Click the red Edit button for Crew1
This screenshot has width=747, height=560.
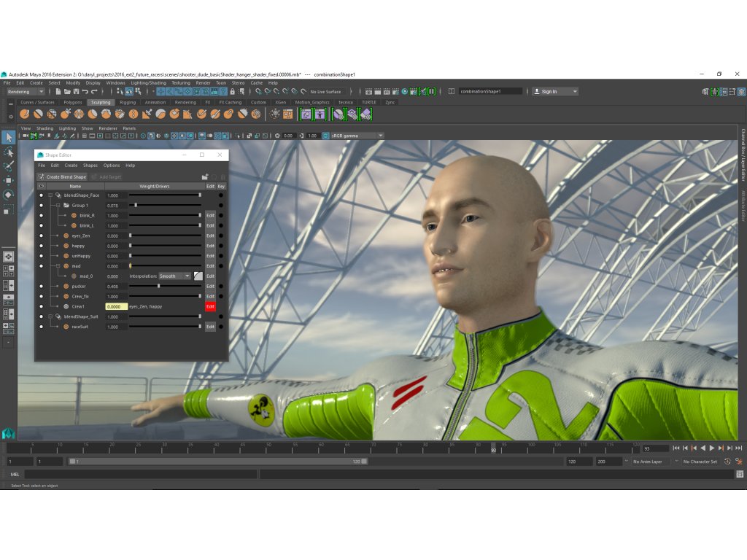pos(210,307)
